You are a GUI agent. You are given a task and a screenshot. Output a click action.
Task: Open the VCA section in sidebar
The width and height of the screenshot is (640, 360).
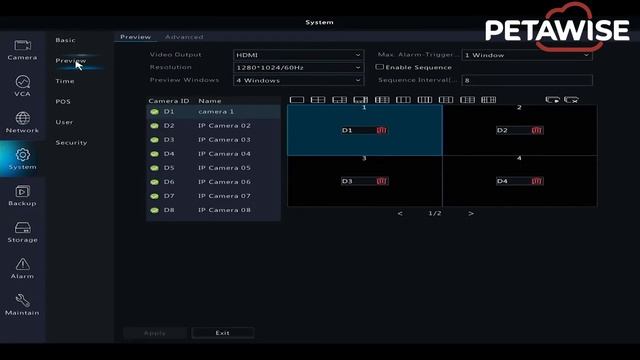click(22, 86)
